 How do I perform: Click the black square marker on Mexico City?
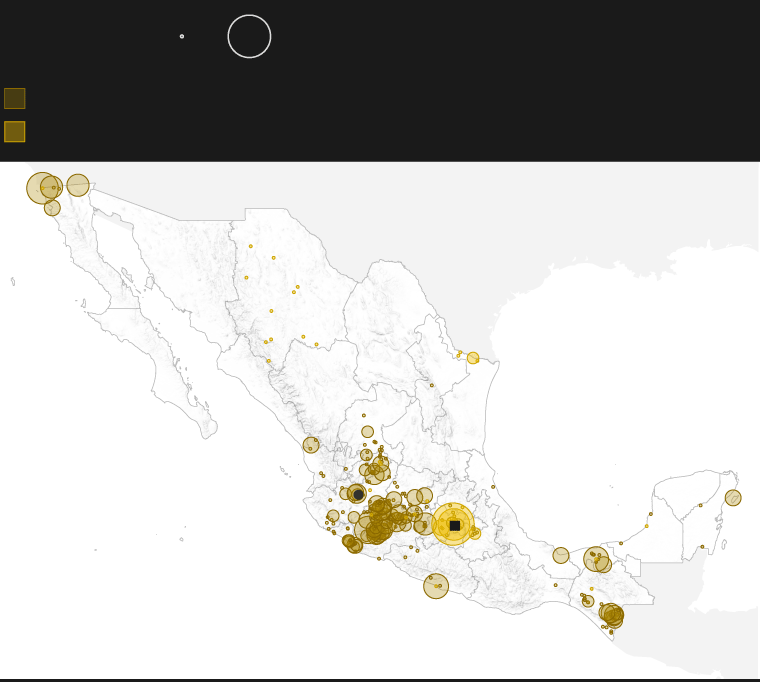[454, 525]
